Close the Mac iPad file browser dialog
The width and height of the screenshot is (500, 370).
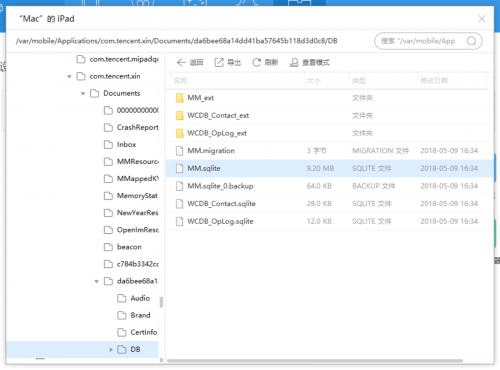pos(482,19)
